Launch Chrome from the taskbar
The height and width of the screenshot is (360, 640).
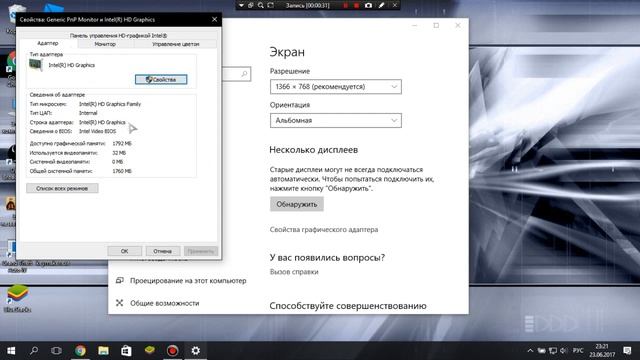point(80,351)
